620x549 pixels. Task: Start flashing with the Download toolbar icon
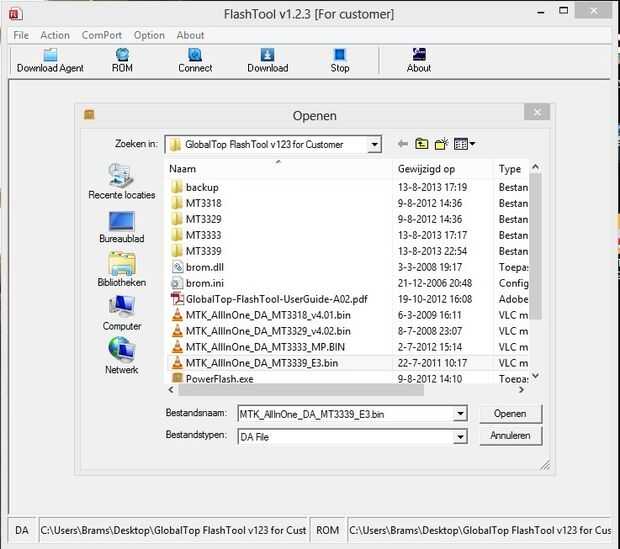(267, 55)
